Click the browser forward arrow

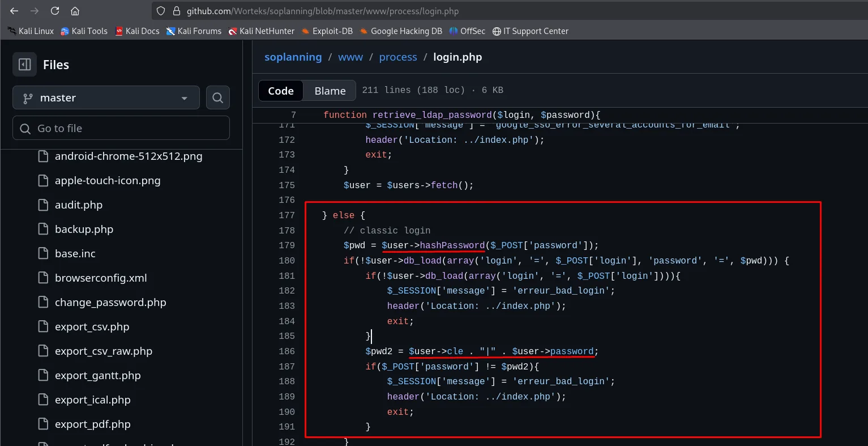[x=35, y=11]
